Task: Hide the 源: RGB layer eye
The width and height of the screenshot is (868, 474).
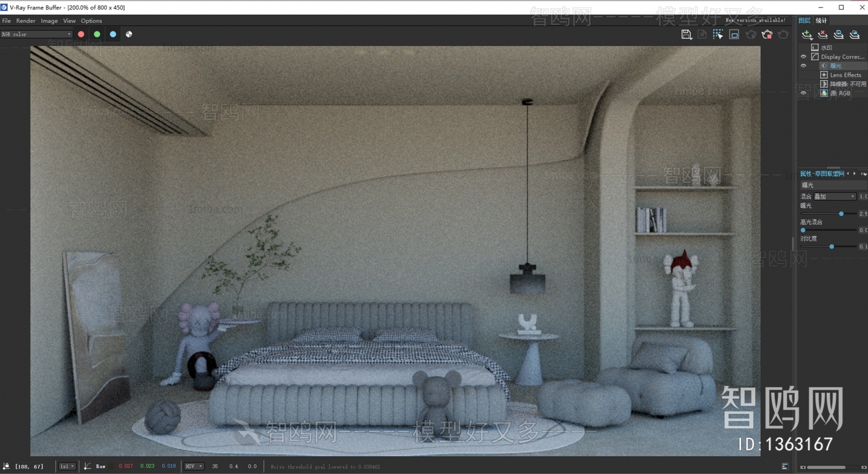Action: [803, 93]
